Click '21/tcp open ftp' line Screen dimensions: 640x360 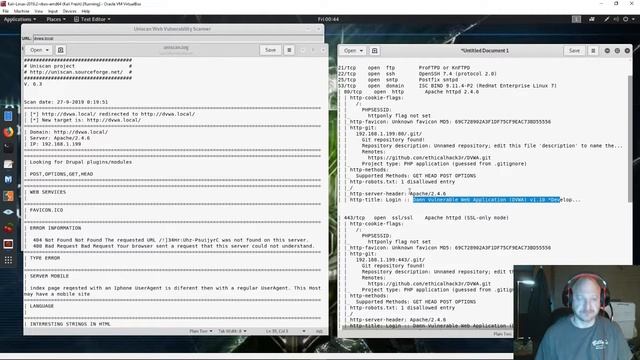(x=404, y=68)
